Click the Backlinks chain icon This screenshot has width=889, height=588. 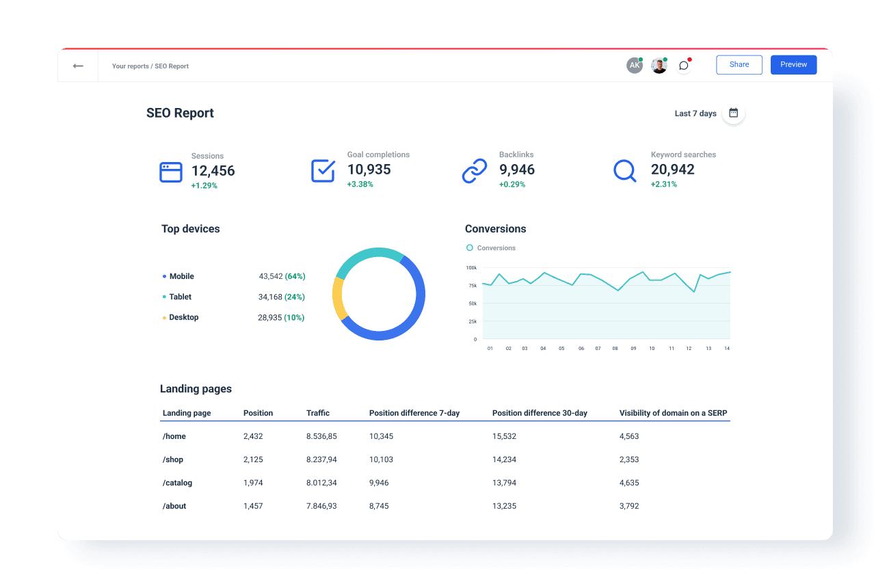tap(475, 171)
